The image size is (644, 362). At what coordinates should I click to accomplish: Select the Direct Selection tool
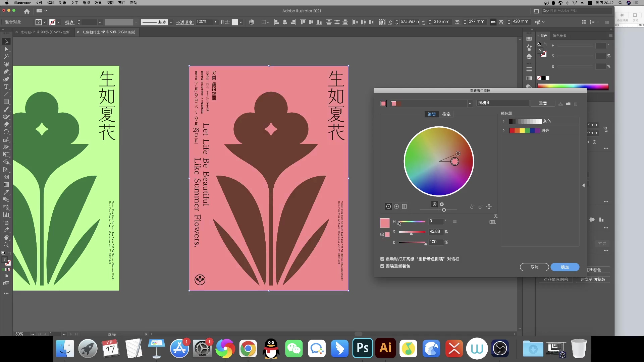click(6, 49)
